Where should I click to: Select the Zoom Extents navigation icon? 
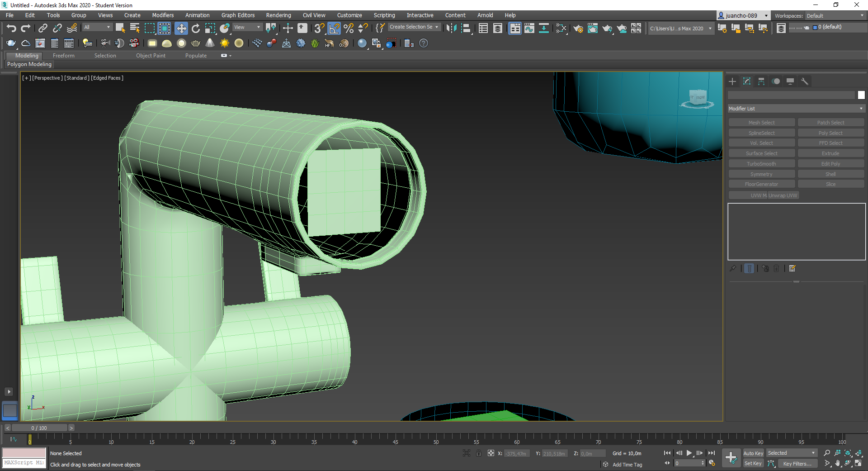pyautogui.click(x=848, y=453)
